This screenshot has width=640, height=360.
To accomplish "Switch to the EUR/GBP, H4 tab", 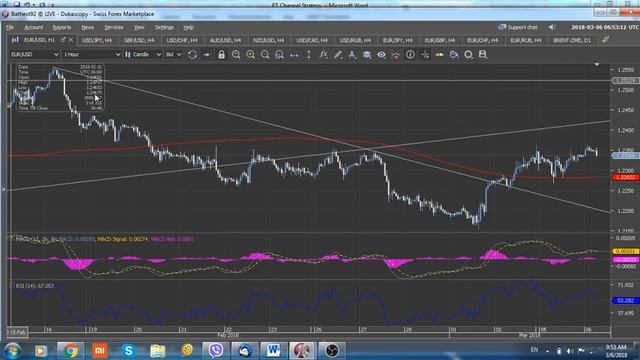I will pos(440,40).
